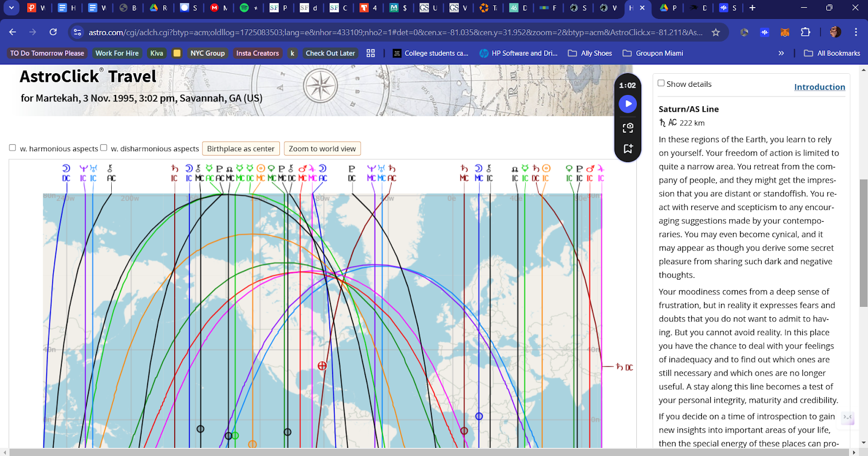Switch to the first tab with red P icon
Viewport: 868px width, 456px height.
[x=36, y=8]
